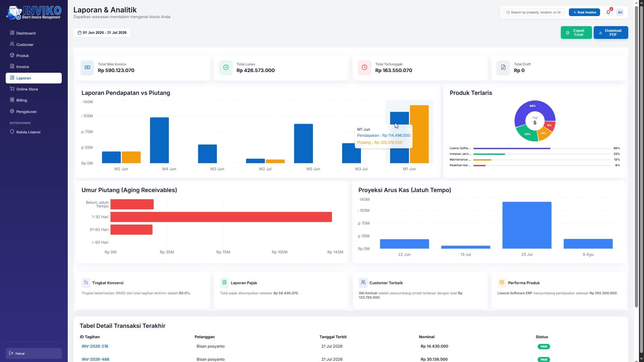Image resolution: width=644 pixels, height=362 pixels.
Task: Open invoice link INV-2026-488
Action: coord(95,359)
